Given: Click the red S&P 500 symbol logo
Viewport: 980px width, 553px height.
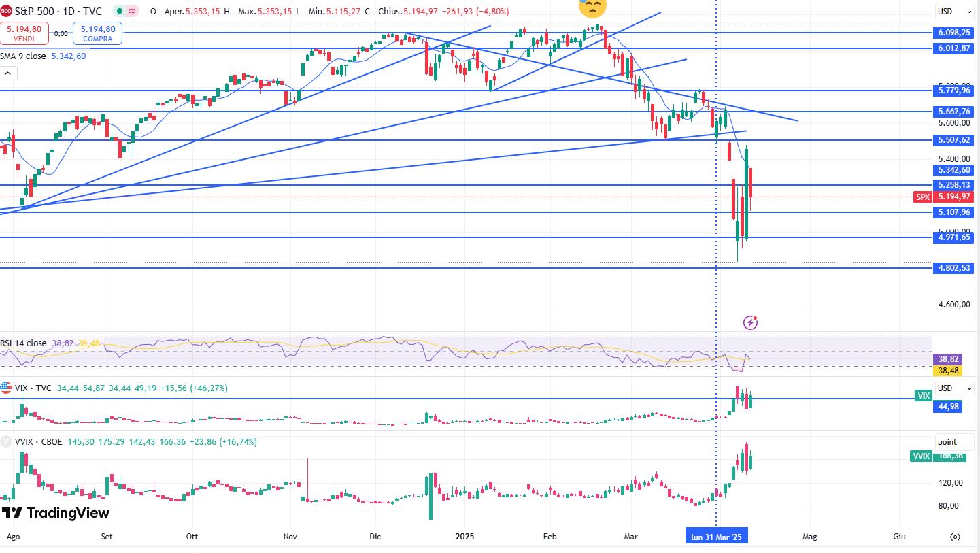Looking at the screenshot, I should click(6, 12).
